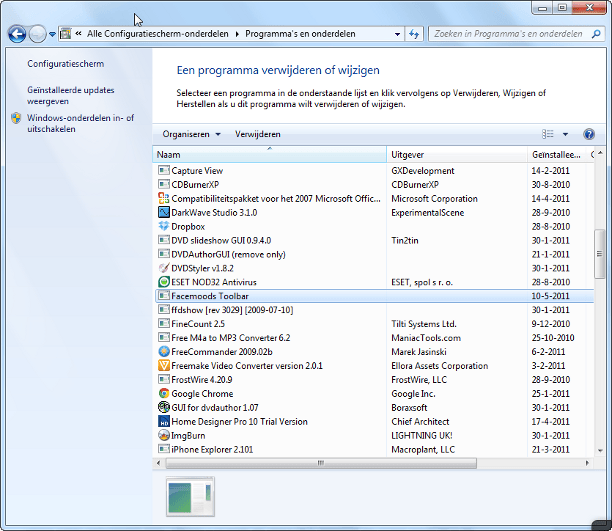Click publisher Microsoft Corporation
612x531 pixels.
coord(434,198)
